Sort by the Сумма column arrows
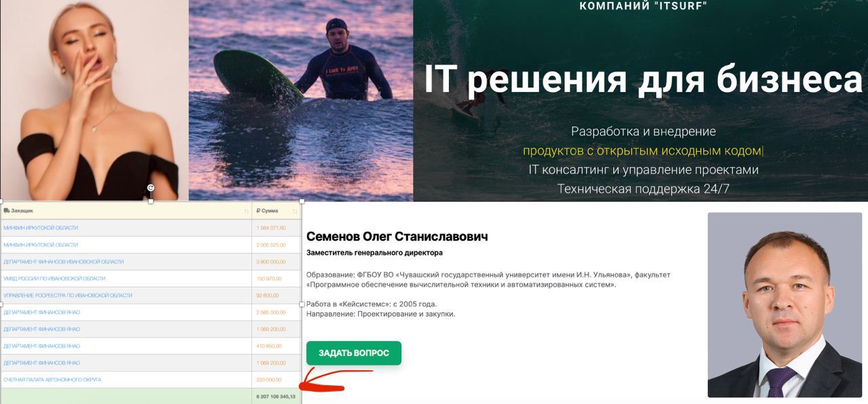 296,211
